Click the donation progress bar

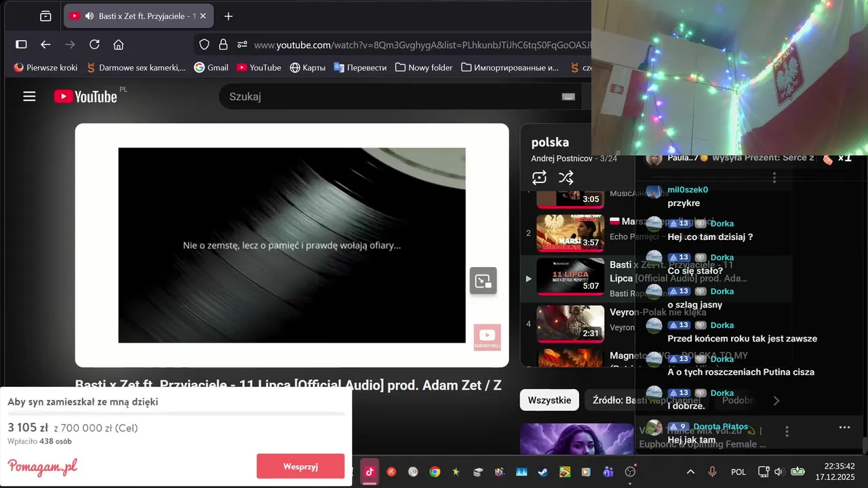176,413
